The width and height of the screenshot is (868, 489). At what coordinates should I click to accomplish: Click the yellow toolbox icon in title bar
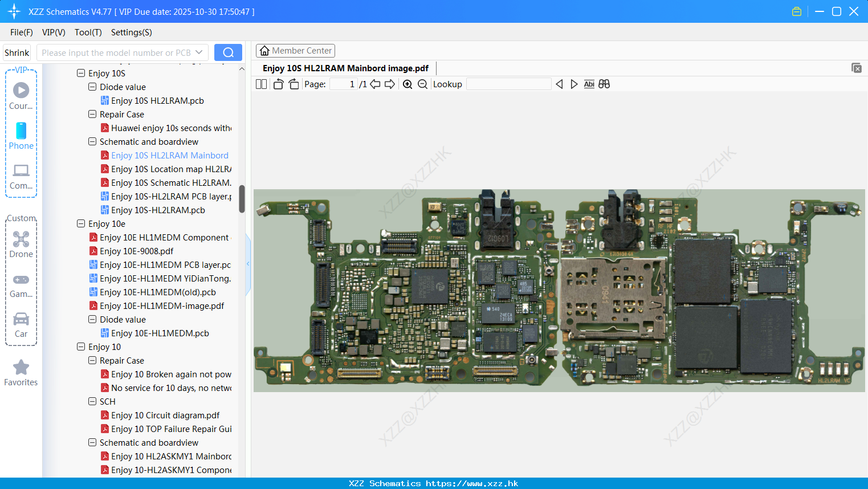(797, 11)
